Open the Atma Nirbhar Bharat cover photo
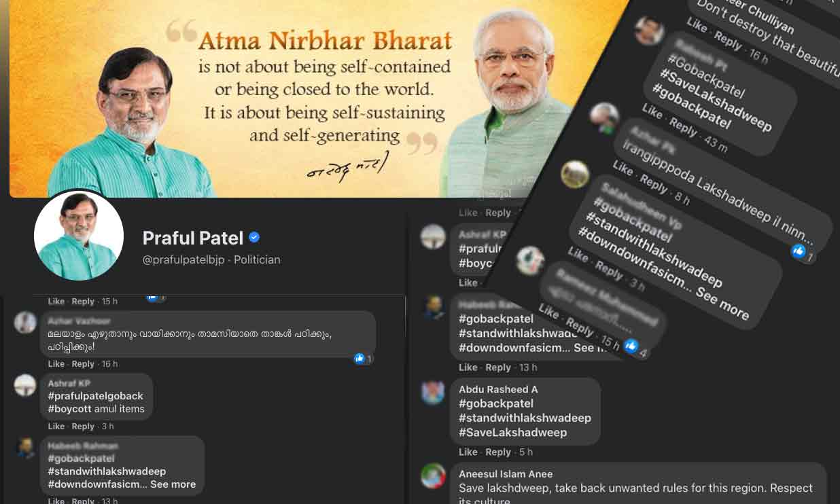This screenshot has width=840, height=504. (x=319, y=98)
